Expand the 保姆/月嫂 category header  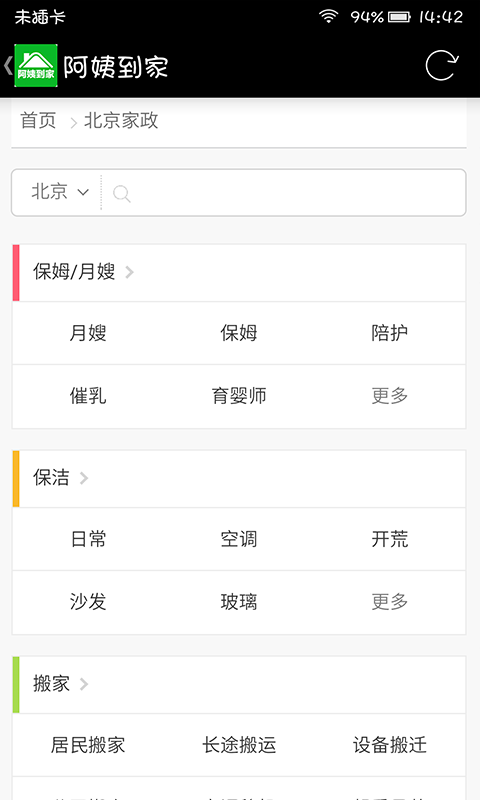tap(239, 272)
